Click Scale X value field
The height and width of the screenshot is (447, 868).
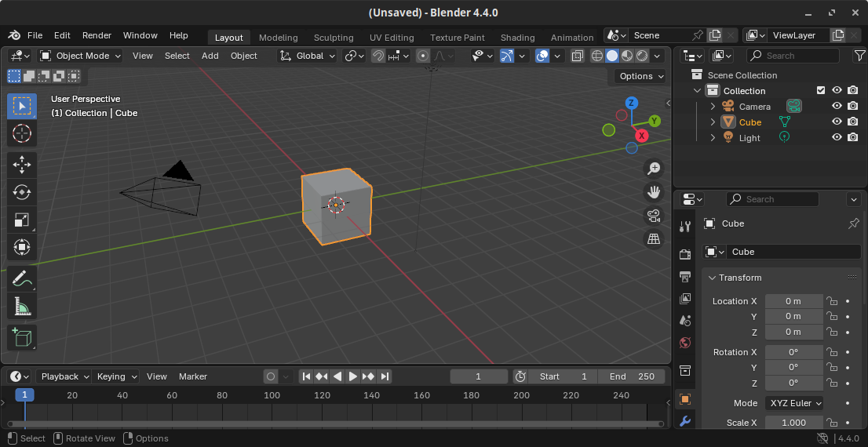pyautogui.click(x=793, y=423)
